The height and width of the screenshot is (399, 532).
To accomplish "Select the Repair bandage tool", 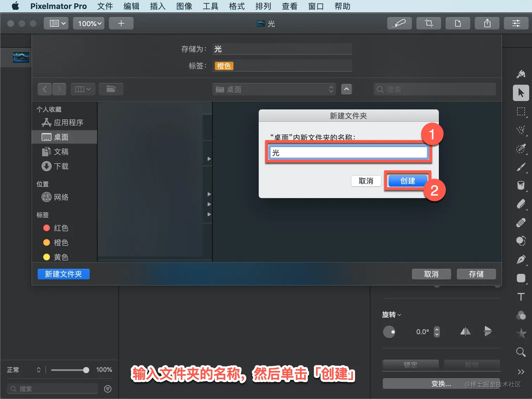I will pyautogui.click(x=521, y=223).
